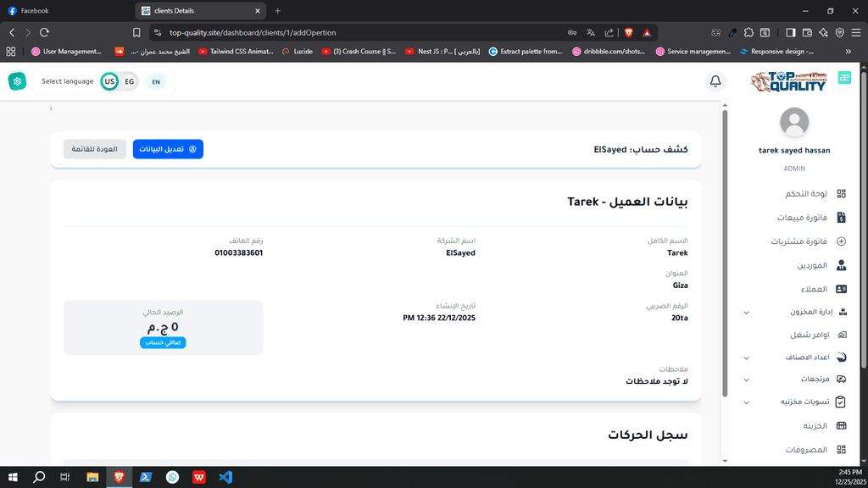Viewport: 868px width, 488px height.
Task: Click تعديل البيانات edit button
Action: pyautogui.click(x=168, y=149)
